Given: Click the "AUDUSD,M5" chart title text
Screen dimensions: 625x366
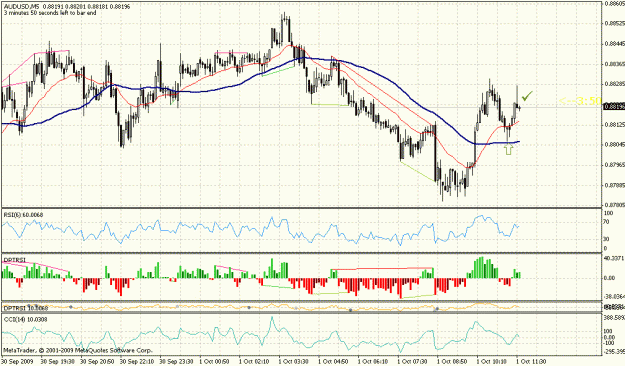Looking at the screenshot, I should (22, 6).
